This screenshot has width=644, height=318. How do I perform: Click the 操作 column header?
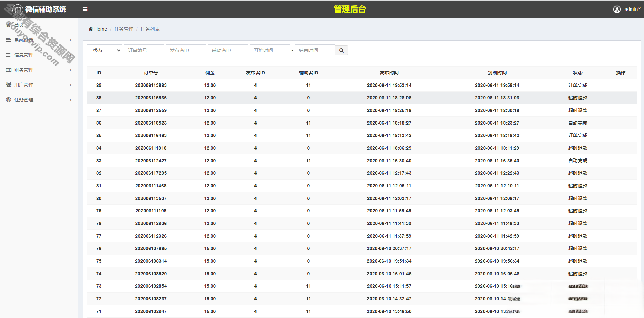pos(621,73)
